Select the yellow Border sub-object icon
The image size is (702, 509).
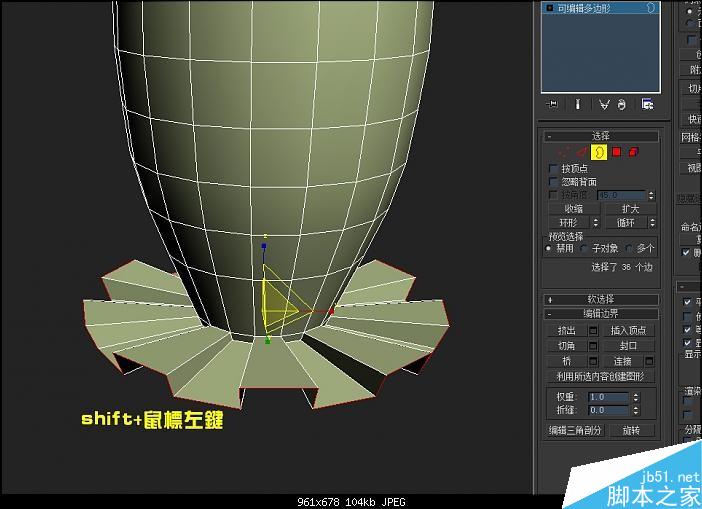[x=599, y=152]
